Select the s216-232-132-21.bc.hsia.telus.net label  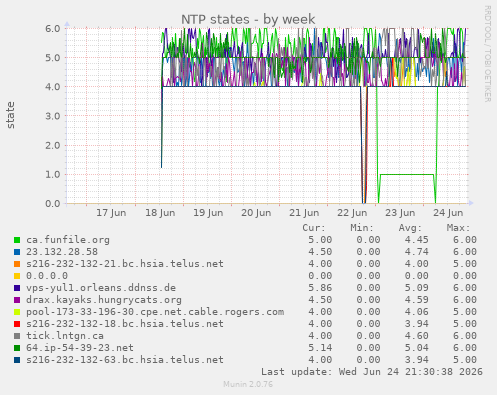[x=125, y=264]
